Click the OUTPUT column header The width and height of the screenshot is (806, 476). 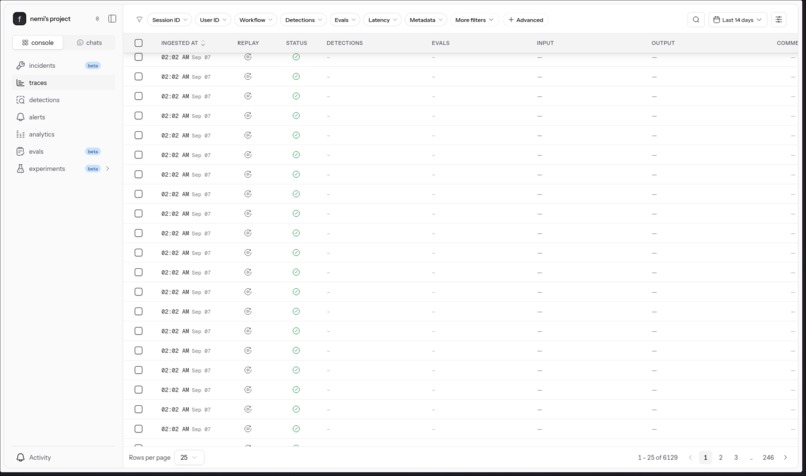pyautogui.click(x=663, y=43)
